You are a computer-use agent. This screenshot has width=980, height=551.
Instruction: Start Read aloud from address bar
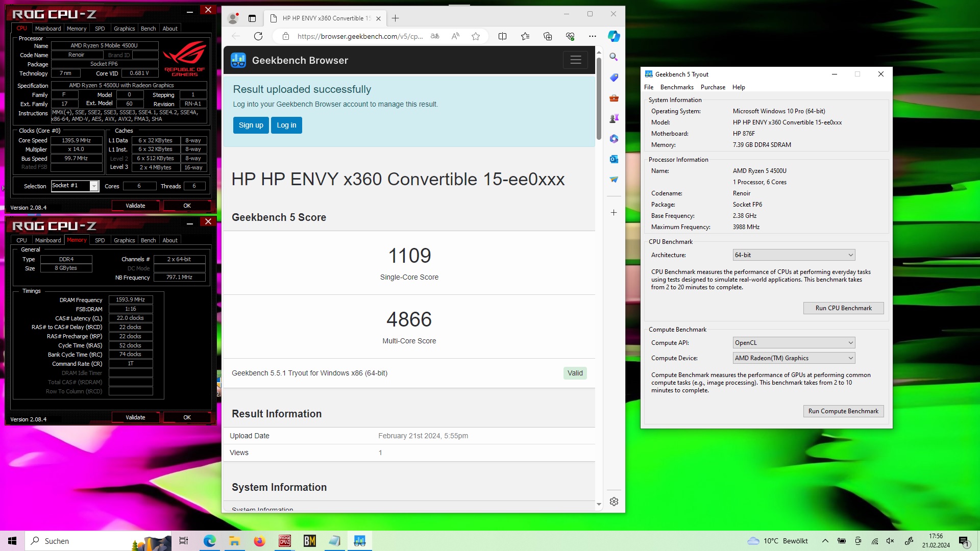[455, 36]
